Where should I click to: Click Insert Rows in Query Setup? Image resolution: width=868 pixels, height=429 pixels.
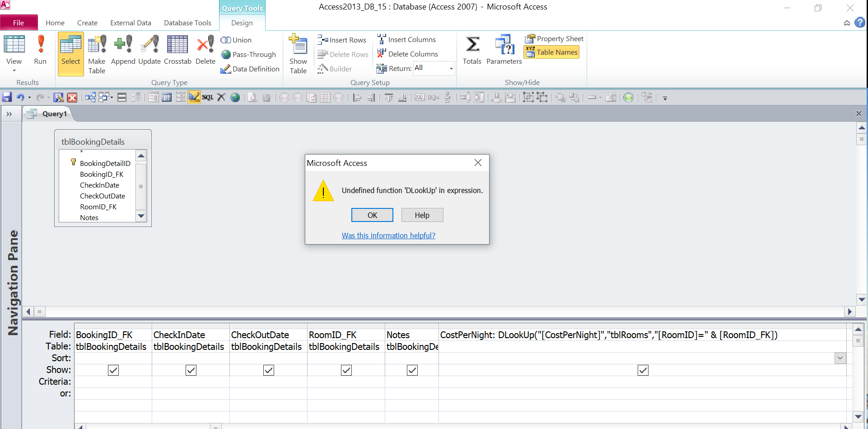click(342, 40)
